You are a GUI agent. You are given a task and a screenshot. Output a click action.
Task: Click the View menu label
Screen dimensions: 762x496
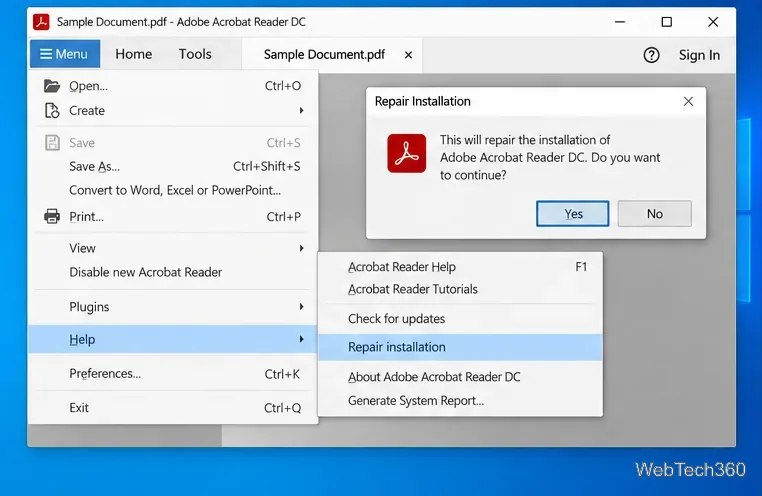83,248
